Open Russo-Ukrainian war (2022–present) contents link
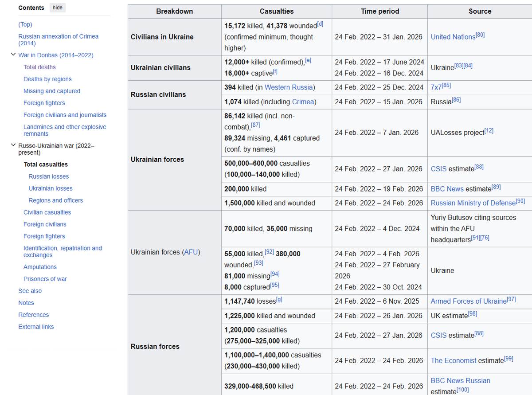Viewport: 532px width, 395px height. 56,149
